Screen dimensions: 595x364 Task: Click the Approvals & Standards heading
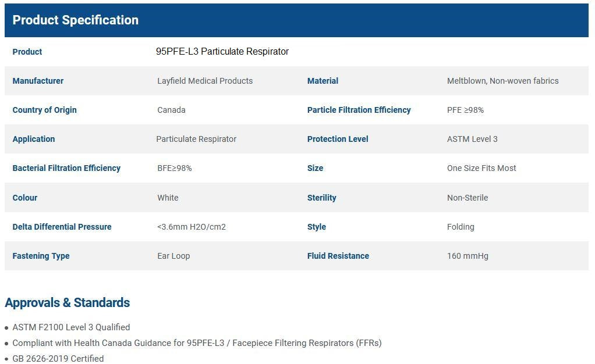coord(67,302)
